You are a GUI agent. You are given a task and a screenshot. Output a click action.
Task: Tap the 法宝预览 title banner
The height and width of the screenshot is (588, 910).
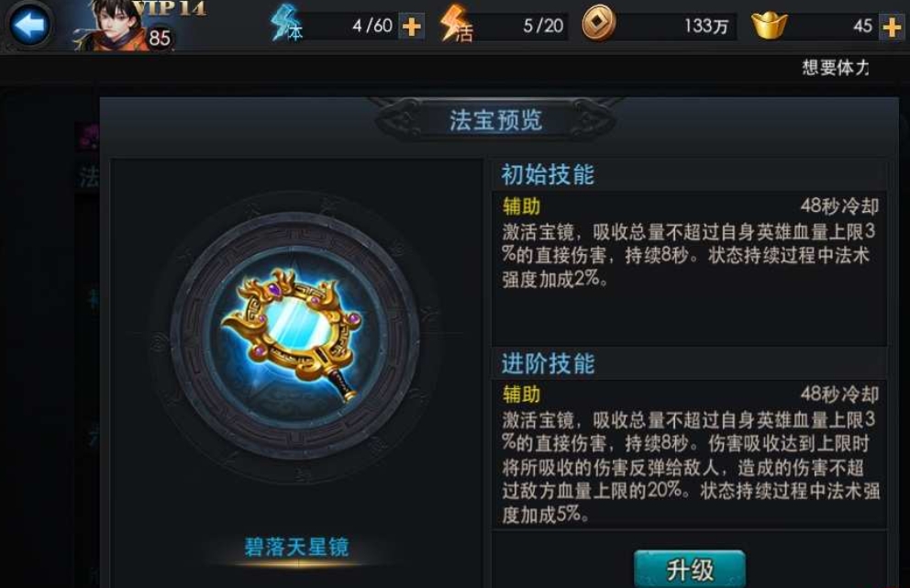tap(495, 120)
